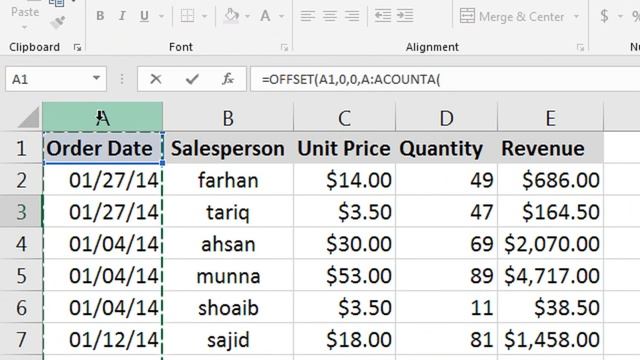
Task: Open Alignment settings dialog launcher
Action: click(580, 47)
